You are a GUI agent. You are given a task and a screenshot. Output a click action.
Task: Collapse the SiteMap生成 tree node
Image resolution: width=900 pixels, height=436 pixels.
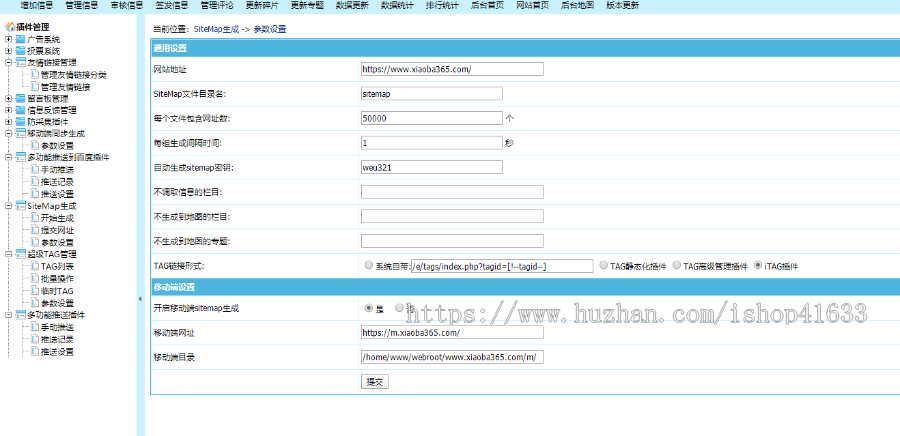(9, 205)
